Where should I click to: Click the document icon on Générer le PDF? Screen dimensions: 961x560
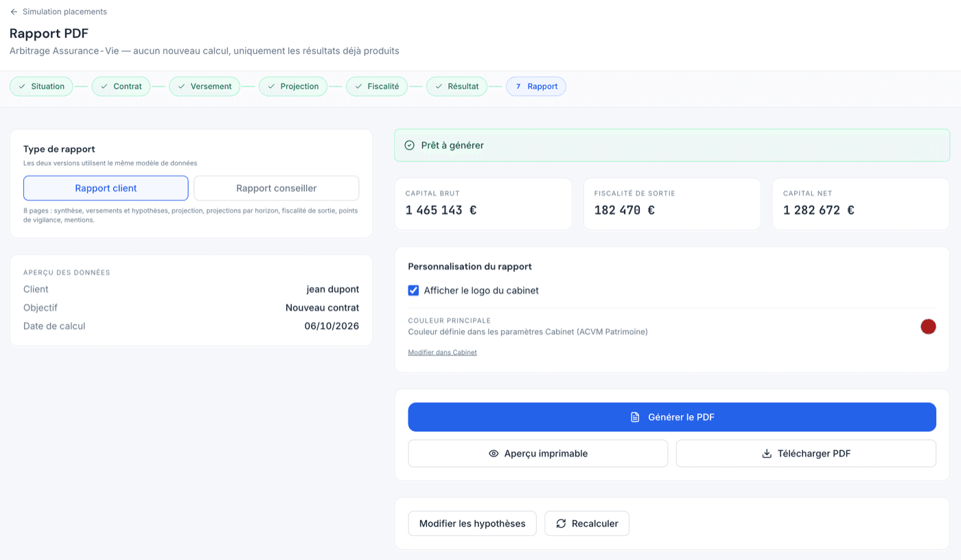pos(635,417)
